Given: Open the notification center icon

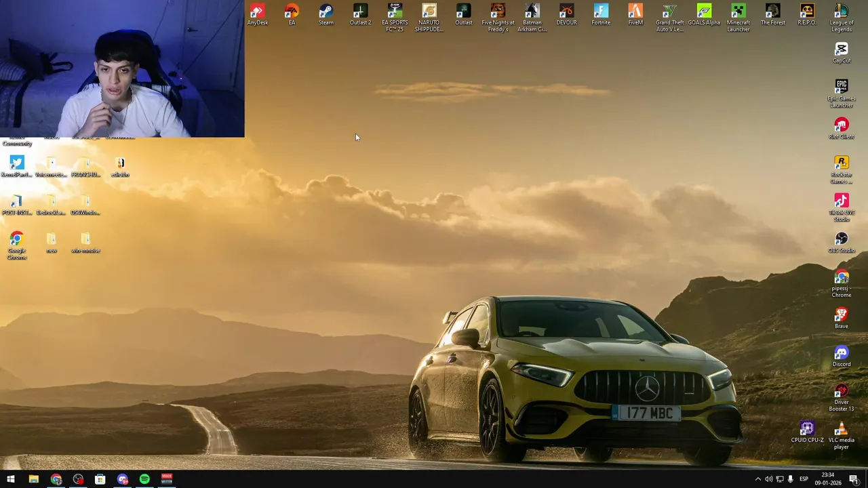Looking at the screenshot, I should coord(854,479).
